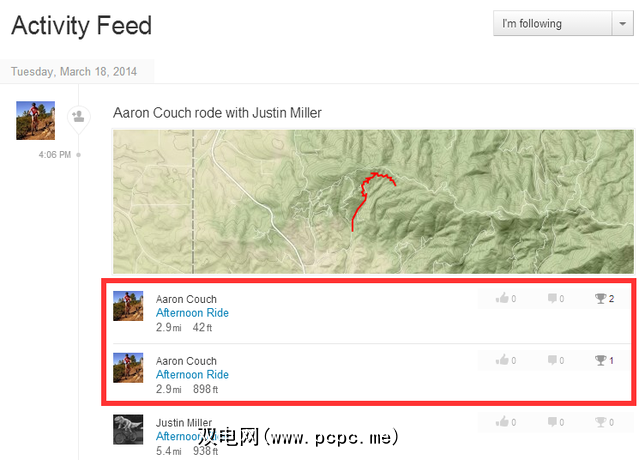Open comments on Aaron Couch's 42 ft ride
This screenshot has width=639, height=460.
555,299
